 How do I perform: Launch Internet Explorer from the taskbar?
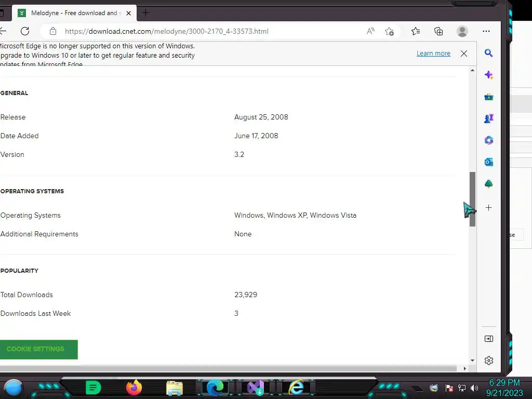coord(296,388)
